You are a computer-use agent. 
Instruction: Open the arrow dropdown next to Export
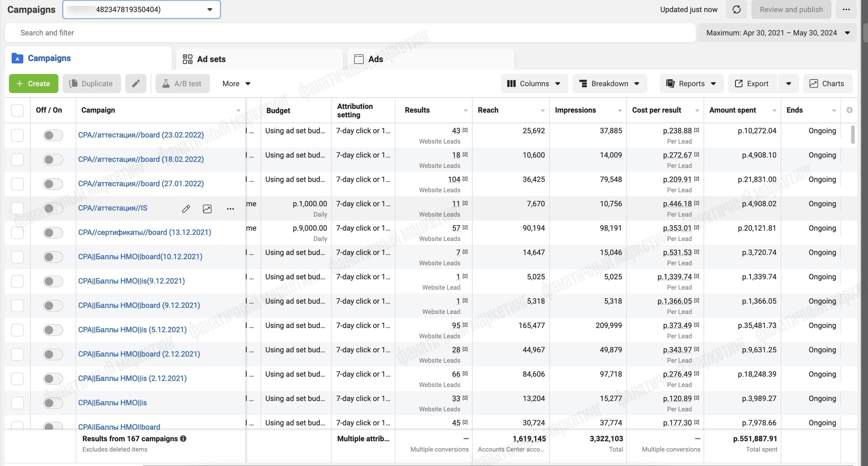789,83
